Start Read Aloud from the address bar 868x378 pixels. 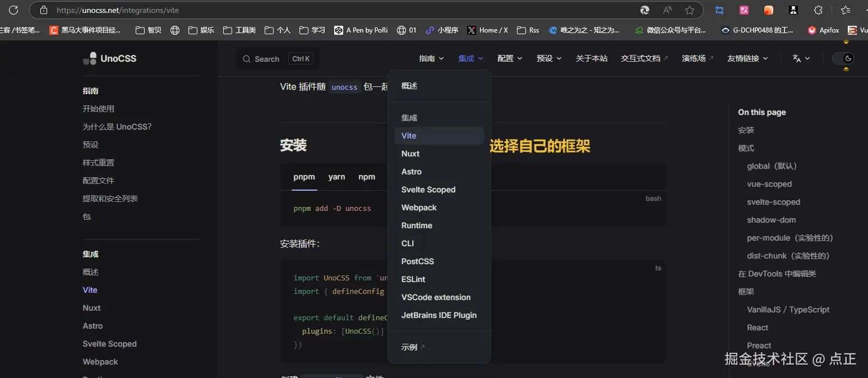[x=667, y=10]
